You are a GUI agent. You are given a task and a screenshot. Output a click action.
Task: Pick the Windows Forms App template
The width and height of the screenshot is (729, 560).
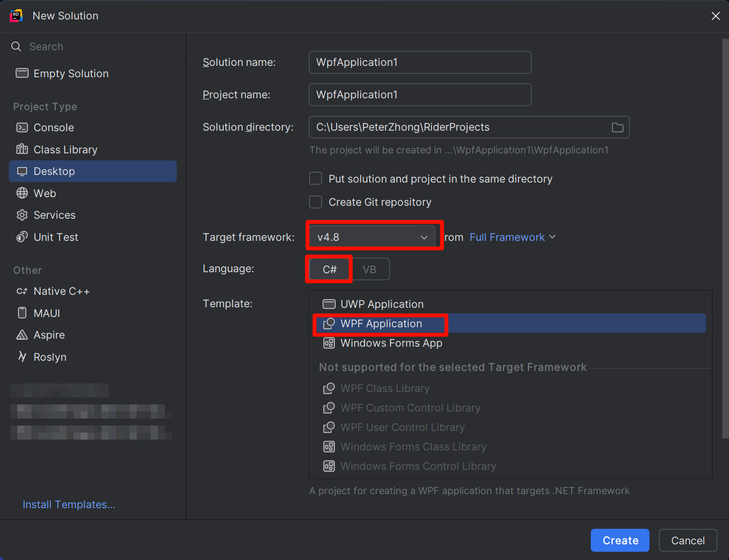tap(510, 343)
